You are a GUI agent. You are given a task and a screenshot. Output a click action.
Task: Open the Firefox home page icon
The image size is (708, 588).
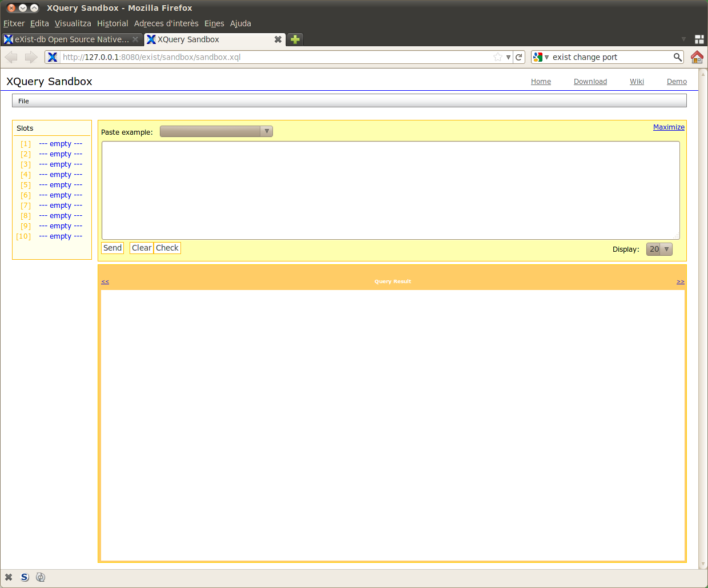(x=697, y=57)
